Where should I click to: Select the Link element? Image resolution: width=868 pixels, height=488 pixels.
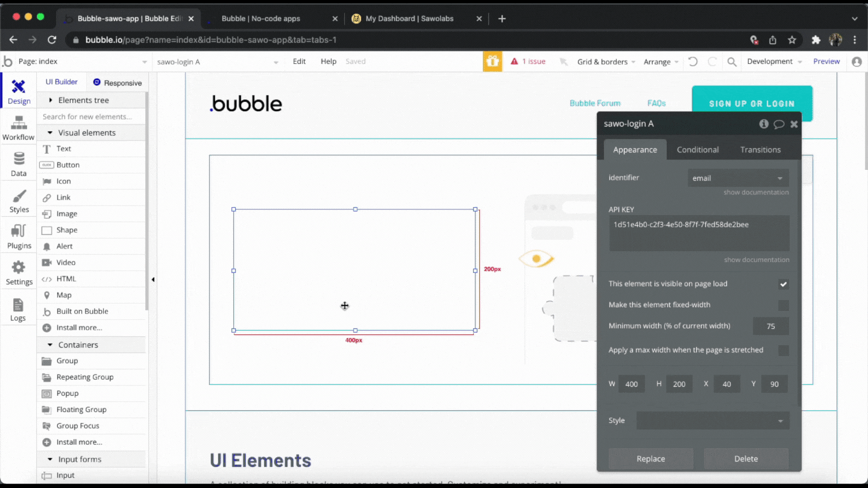(92, 197)
